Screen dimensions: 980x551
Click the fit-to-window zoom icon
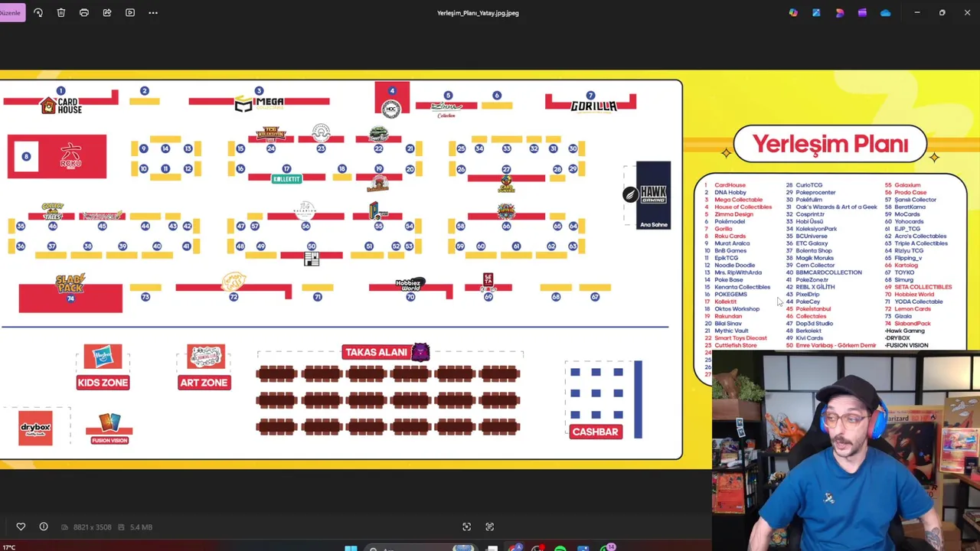pyautogui.click(x=466, y=527)
